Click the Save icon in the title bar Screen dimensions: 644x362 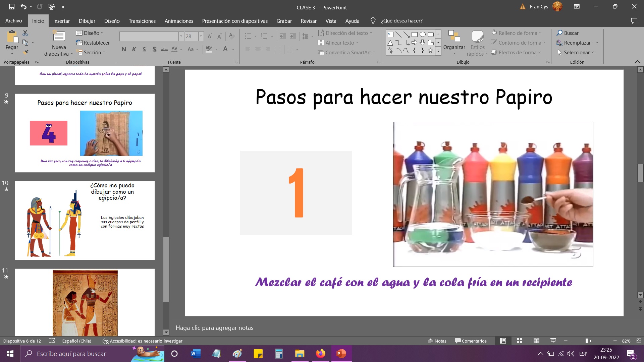point(12,7)
